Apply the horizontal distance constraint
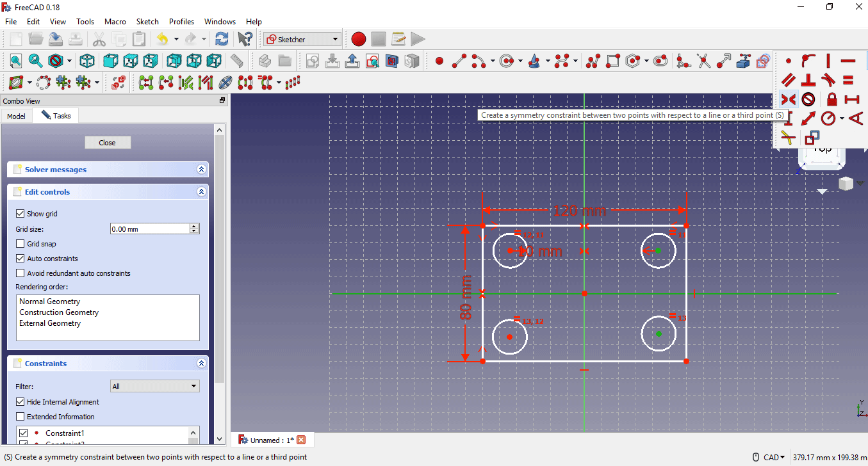The width and height of the screenshot is (868, 466). 851,100
